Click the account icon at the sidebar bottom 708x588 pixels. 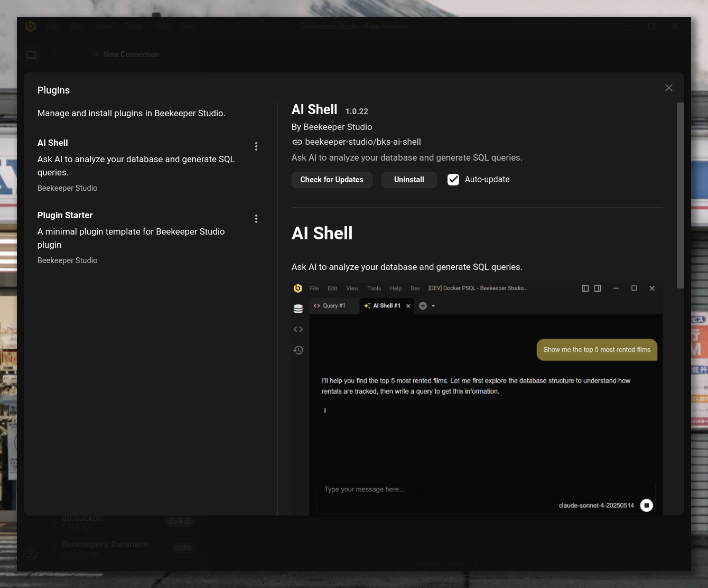click(31, 554)
